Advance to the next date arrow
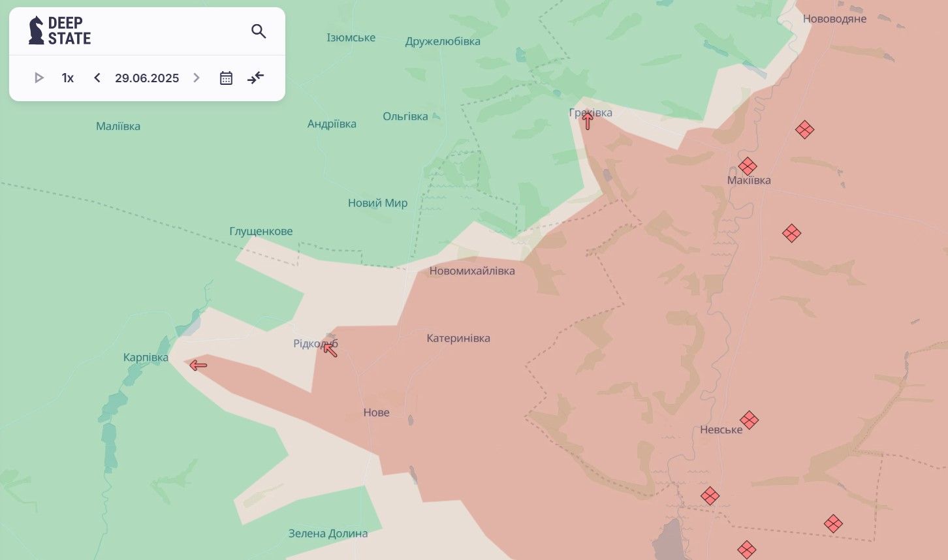948x560 pixels. pos(197,78)
